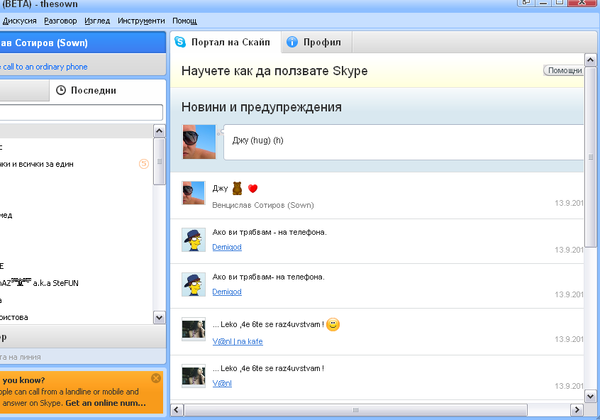Click the call to an ordinary phone link
Viewport: 600px width, 420px height.
45,67
